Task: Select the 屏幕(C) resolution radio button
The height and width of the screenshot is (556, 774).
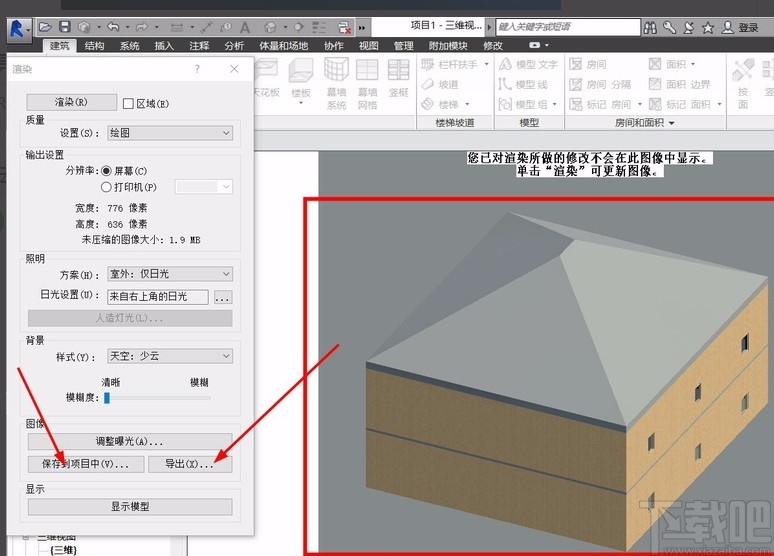Action: [x=106, y=171]
